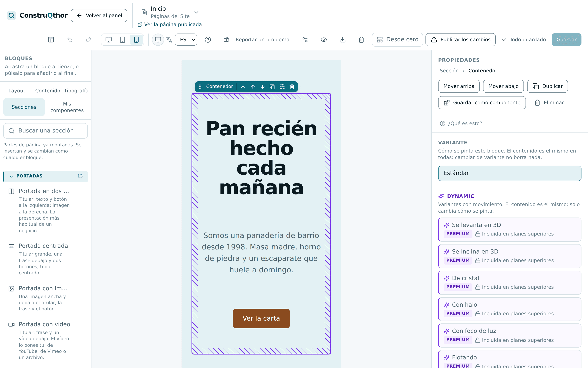Delete Contenedor via floating toolbar trash icon
Screen dimensions: 588x368
tap(292, 87)
